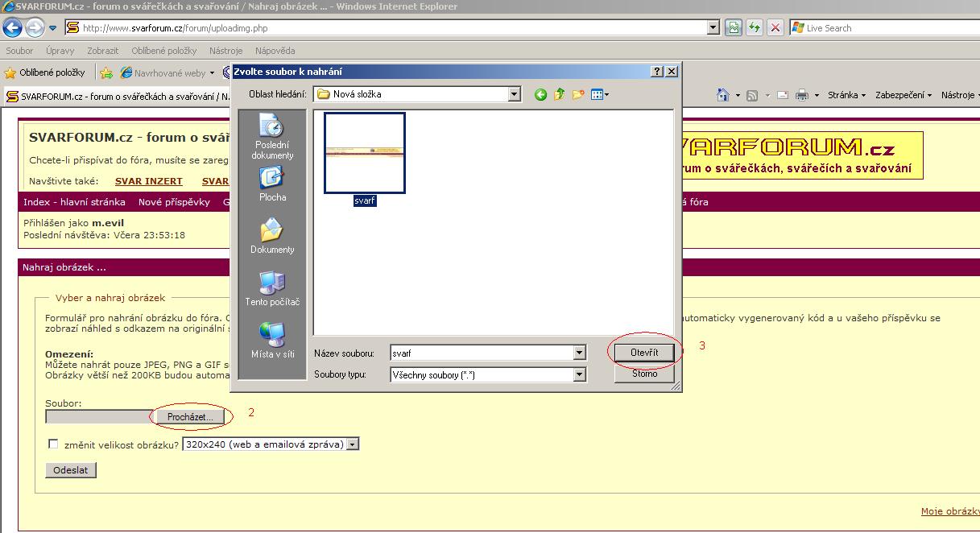
Task: Open the Views menu icon in the dialog
Action: (600, 95)
